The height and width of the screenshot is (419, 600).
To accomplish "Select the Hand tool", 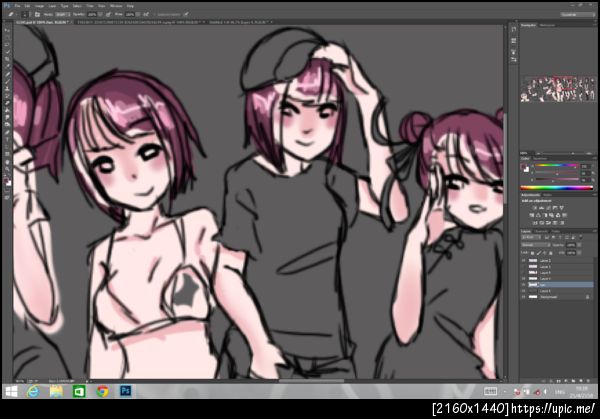I will click(7, 162).
